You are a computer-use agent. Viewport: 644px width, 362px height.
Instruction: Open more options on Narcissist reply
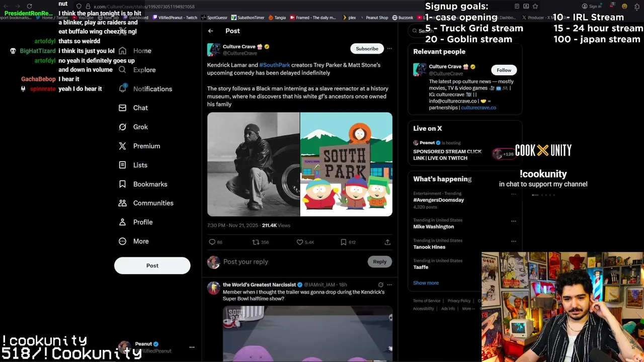coord(389,285)
